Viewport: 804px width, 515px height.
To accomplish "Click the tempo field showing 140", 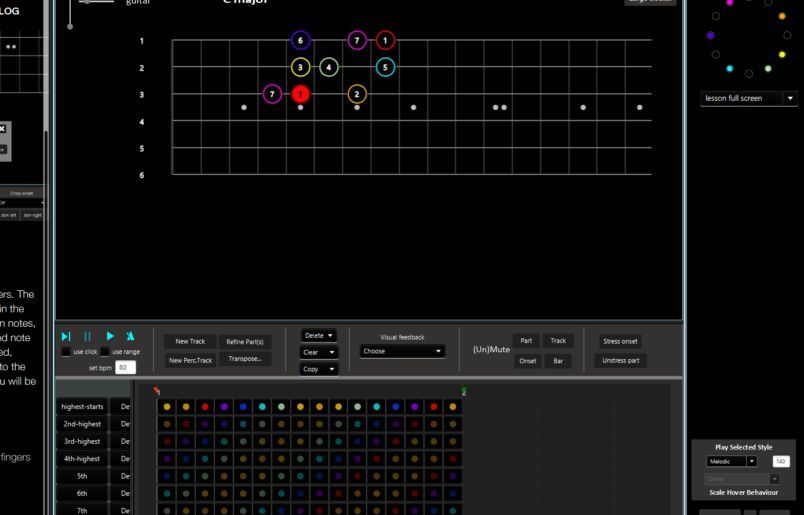I will (x=781, y=462).
